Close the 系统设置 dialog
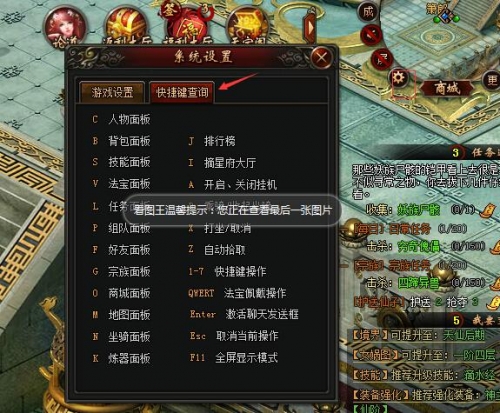 click(321, 58)
